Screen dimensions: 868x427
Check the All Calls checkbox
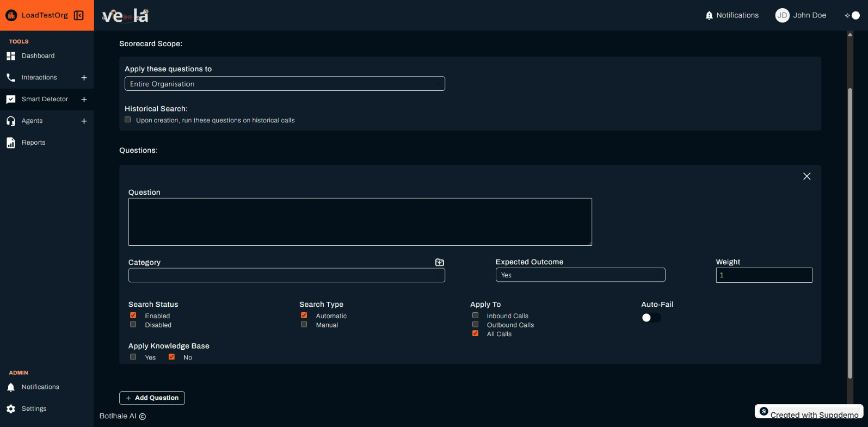pyautogui.click(x=476, y=333)
